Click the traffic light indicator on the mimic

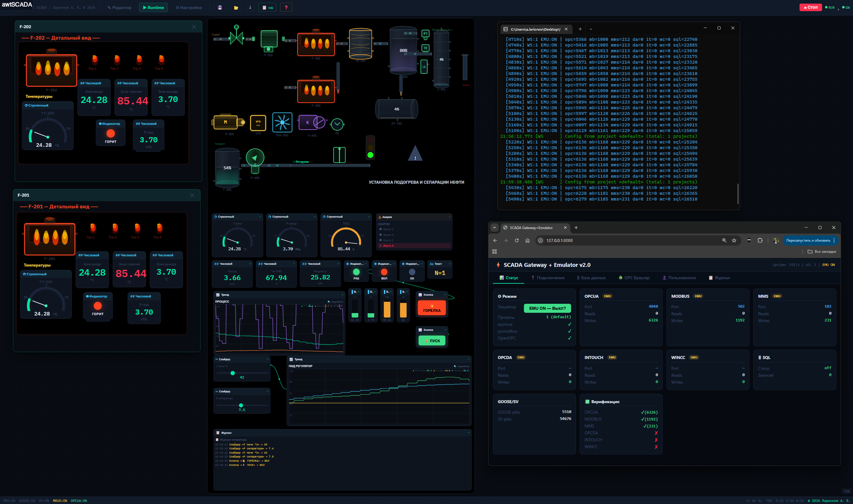point(370,147)
